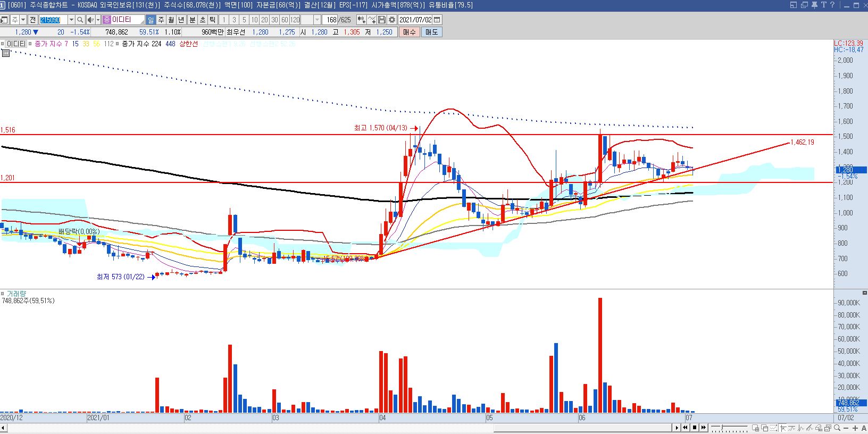Image resolution: width=868 pixels, height=434 pixels.
Task: Toggle the 거래량 volume indicator marker
Action: pos(3,294)
